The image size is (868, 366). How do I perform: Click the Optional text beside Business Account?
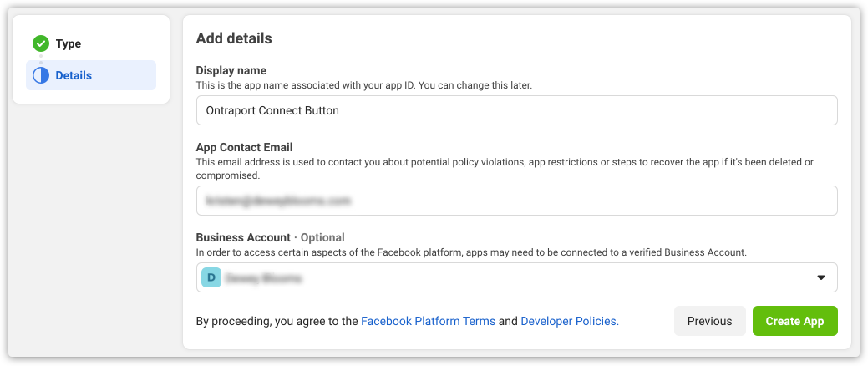pyautogui.click(x=322, y=237)
